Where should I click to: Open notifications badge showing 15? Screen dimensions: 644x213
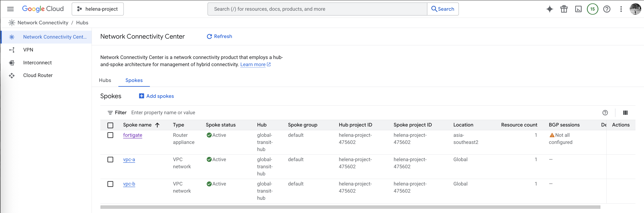[592, 9]
